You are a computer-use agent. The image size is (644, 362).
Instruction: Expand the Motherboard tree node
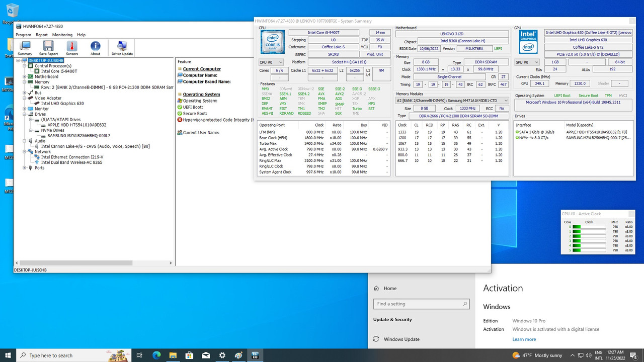tap(25, 77)
